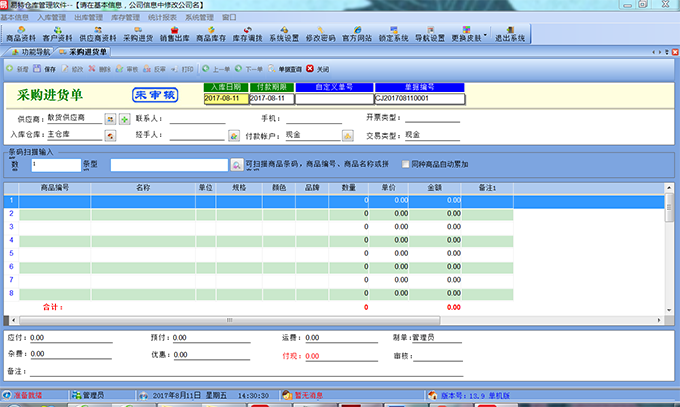The height and width of the screenshot is (407, 680).
Task: Click the 手机 input field
Action: click(x=314, y=118)
